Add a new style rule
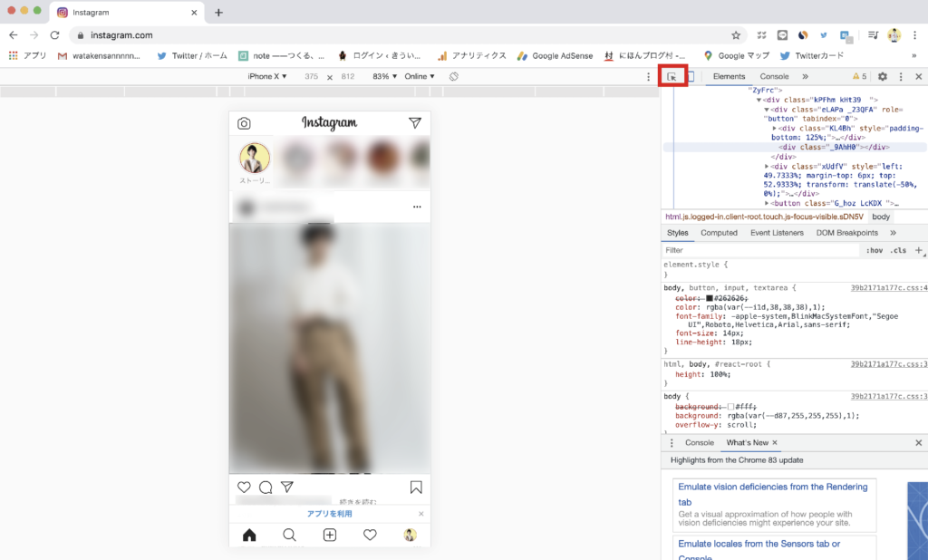 tap(919, 250)
